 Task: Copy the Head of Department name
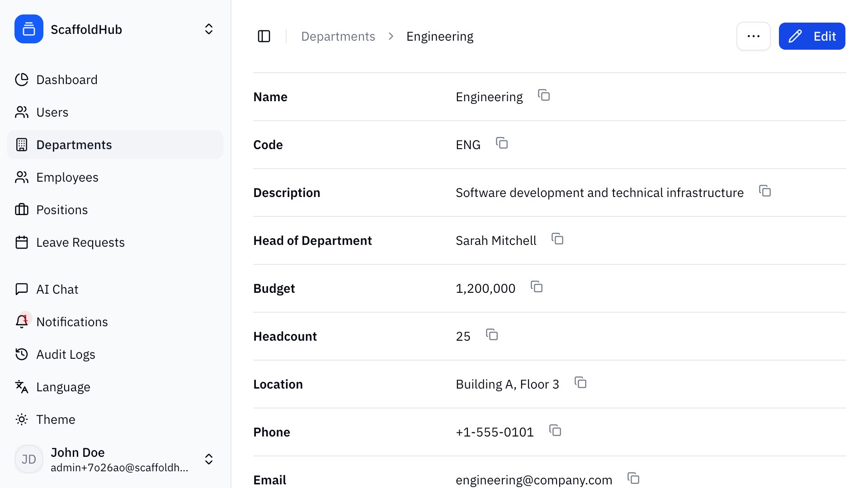coord(558,239)
